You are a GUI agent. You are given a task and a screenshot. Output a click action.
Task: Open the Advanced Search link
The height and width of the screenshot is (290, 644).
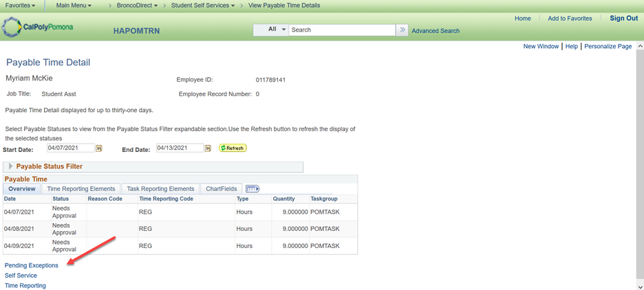coord(436,31)
